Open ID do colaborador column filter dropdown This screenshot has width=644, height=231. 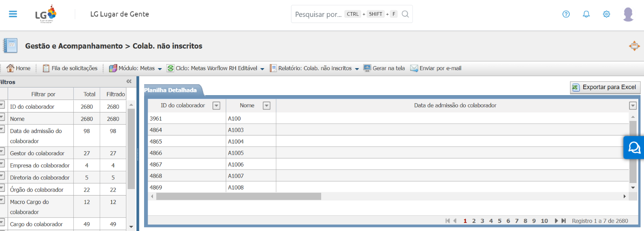pyautogui.click(x=216, y=106)
